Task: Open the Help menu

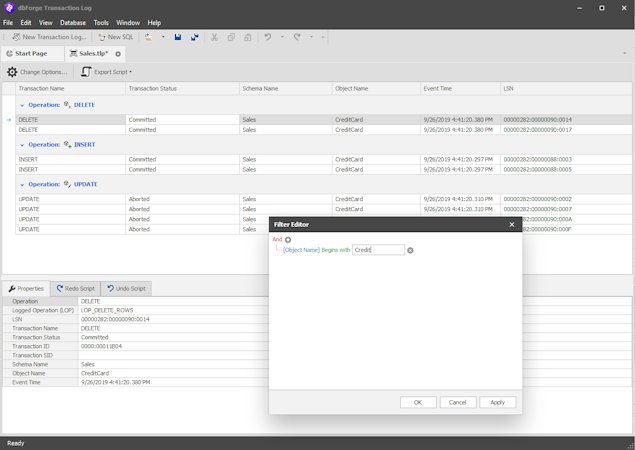Action: pyautogui.click(x=154, y=23)
